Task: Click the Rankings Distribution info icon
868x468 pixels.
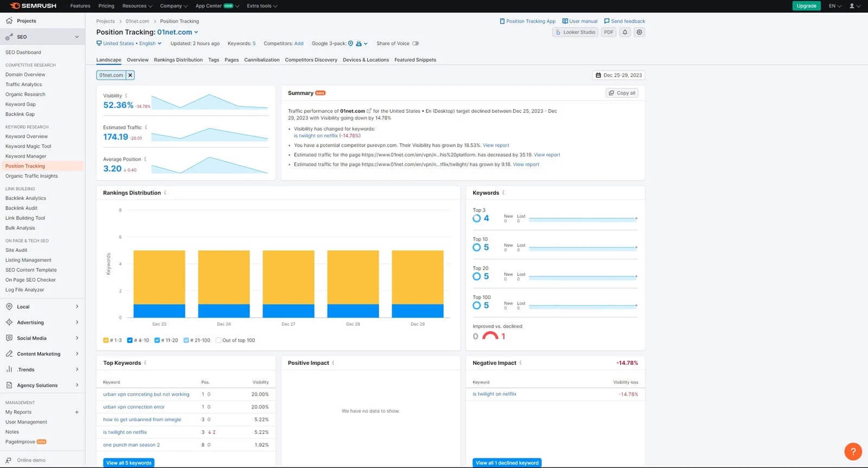Action: (x=165, y=193)
